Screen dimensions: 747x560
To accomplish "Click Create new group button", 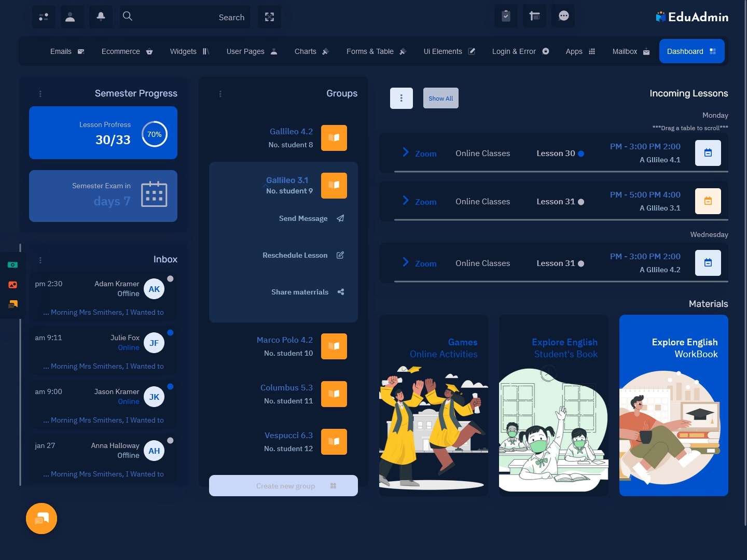I will (283, 486).
